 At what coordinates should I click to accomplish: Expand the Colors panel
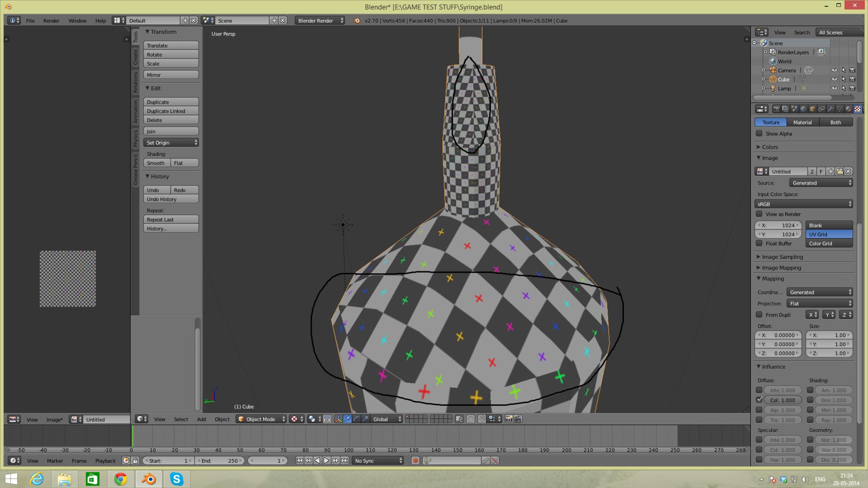pos(769,147)
